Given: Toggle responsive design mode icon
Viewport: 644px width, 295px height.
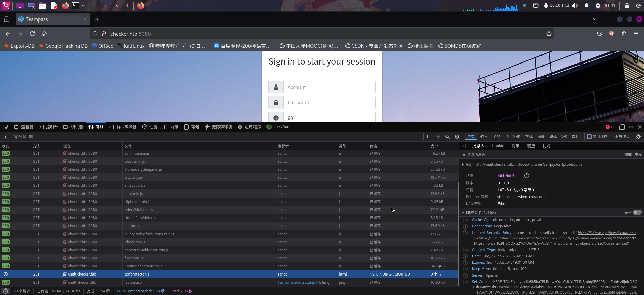Looking at the screenshot, I should click(622, 127).
